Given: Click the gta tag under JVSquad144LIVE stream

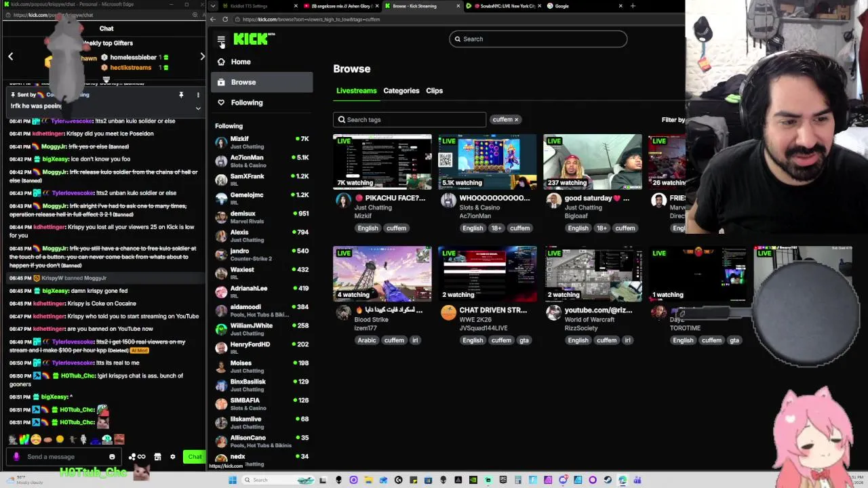Looking at the screenshot, I should (524, 340).
